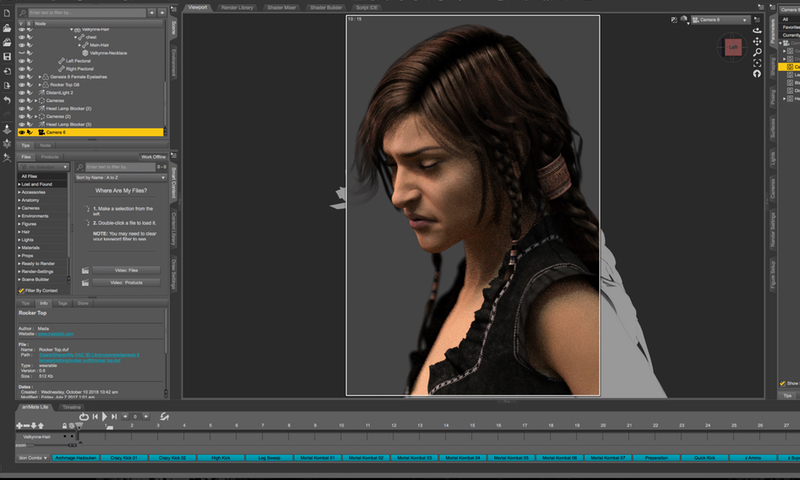Click the view cube in viewport
The image size is (800, 480).
click(x=732, y=46)
